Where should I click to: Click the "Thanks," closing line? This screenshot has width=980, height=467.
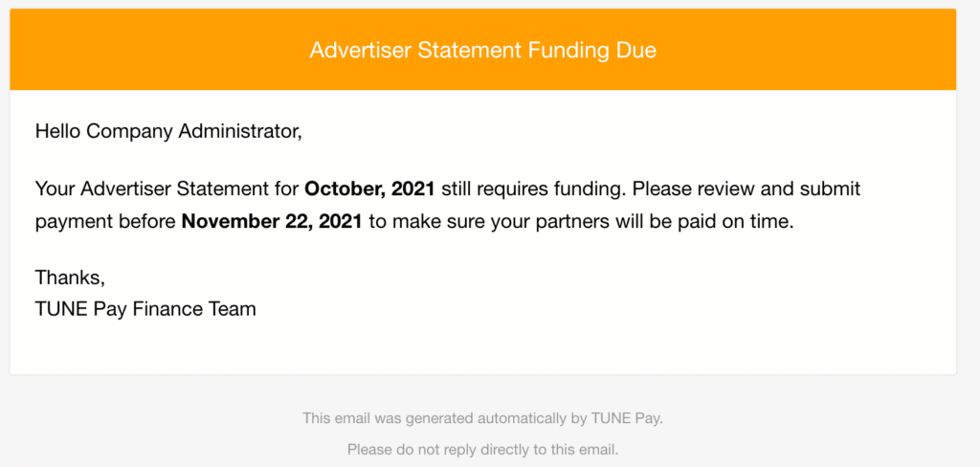pos(70,278)
